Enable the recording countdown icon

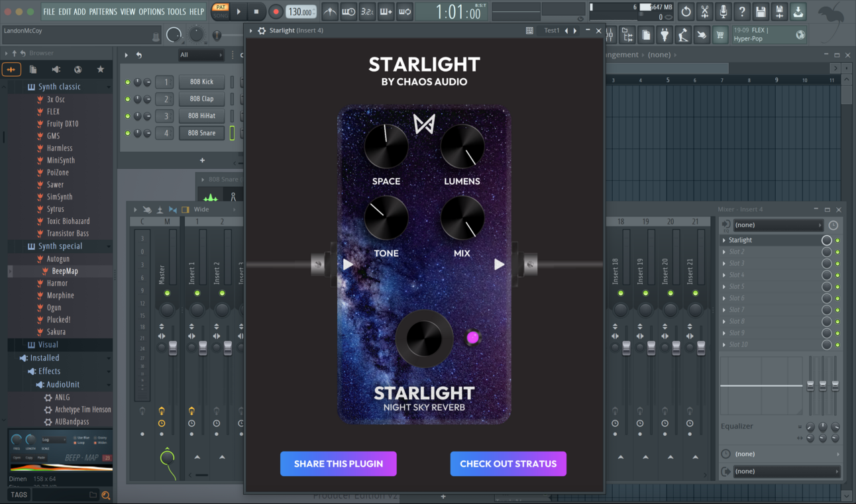coord(366,11)
